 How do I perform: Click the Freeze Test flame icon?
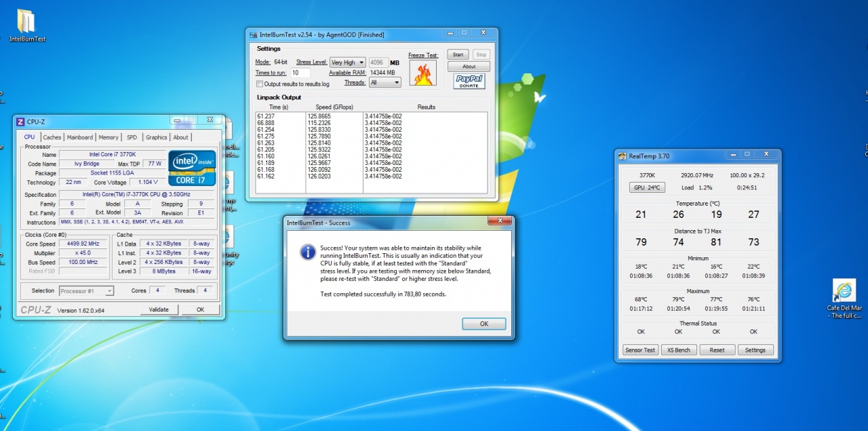coord(422,73)
